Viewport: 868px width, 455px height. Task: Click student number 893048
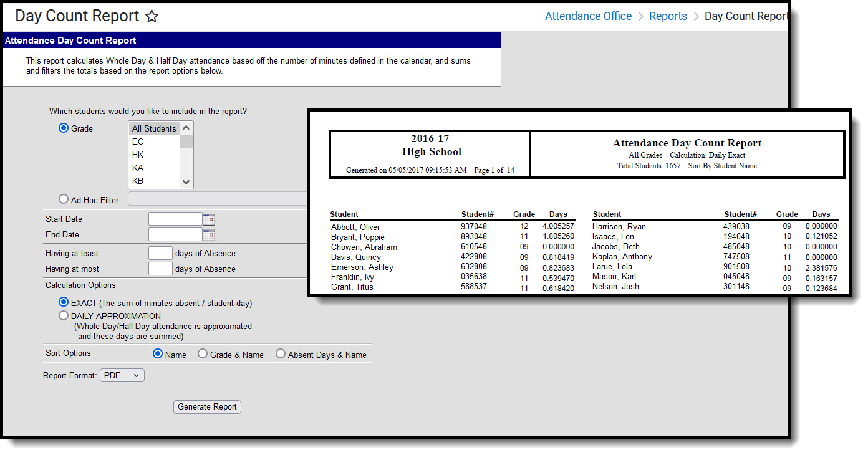coord(474,237)
